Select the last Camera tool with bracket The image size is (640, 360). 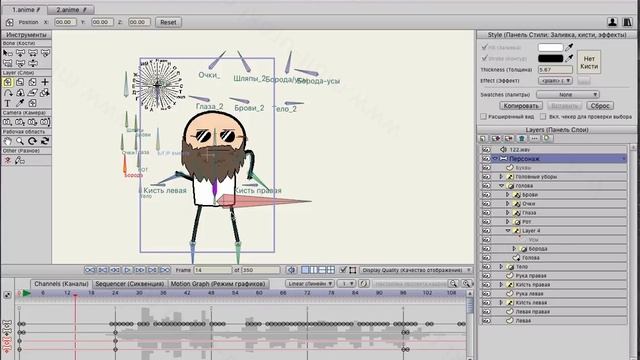(x=45, y=122)
